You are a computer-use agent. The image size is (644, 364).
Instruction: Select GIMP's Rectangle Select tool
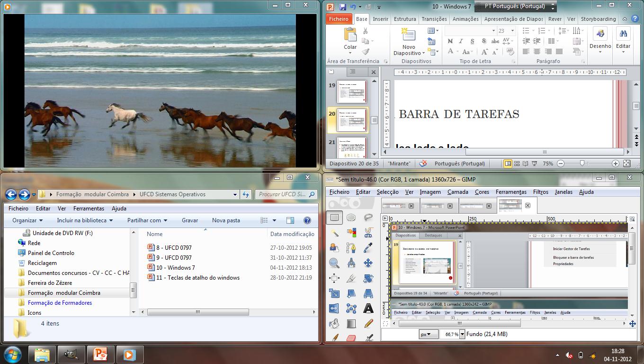point(334,218)
